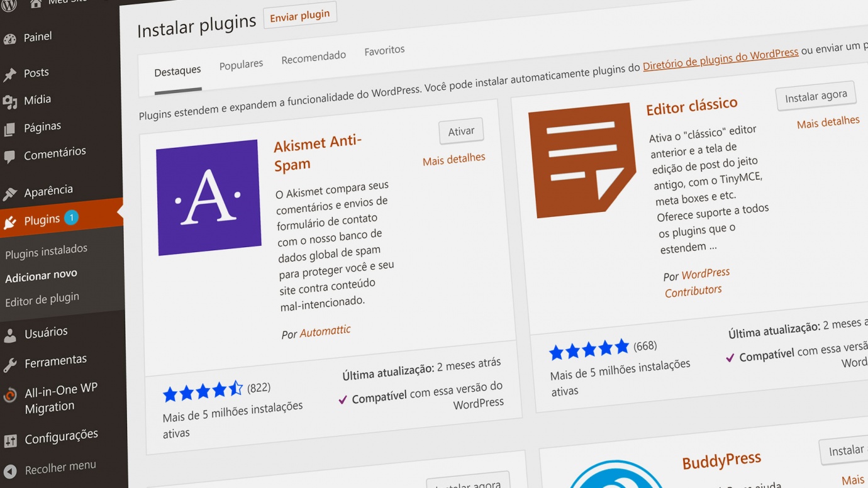Open the Aparência menu item
This screenshot has width=868, height=488.
tap(48, 191)
